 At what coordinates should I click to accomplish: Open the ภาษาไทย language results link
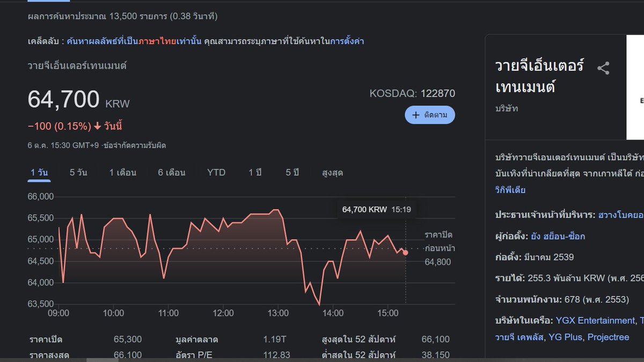(158, 41)
